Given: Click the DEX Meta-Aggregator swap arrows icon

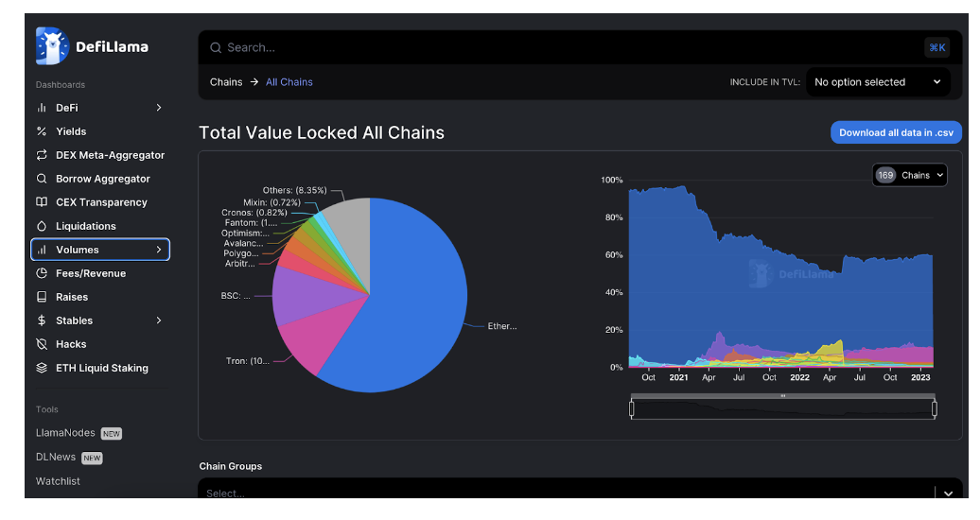Looking at the screenshot, I should click(42, 155).
